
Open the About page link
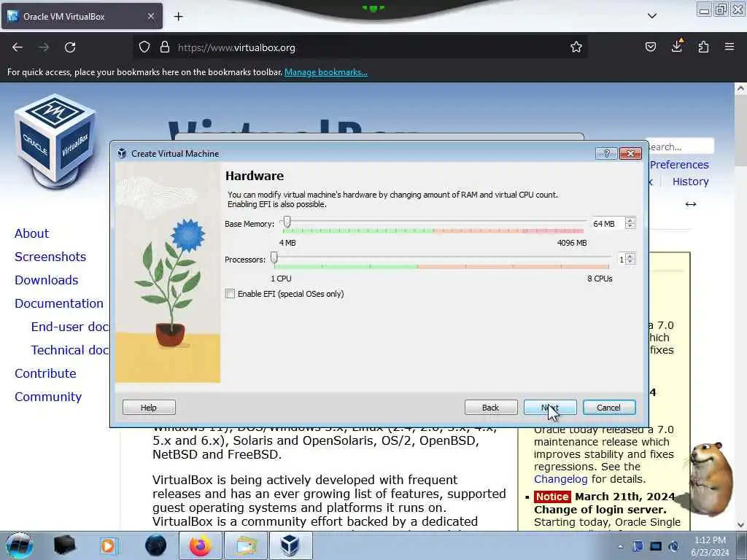[x=31, y=233]
